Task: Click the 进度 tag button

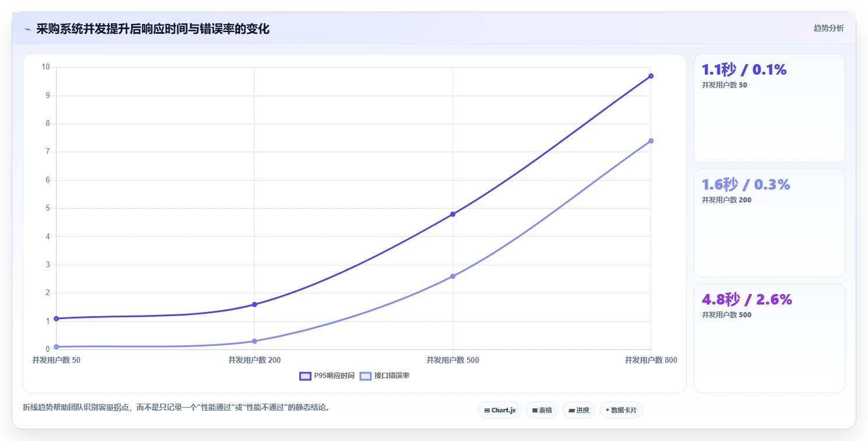Action: 579,410
